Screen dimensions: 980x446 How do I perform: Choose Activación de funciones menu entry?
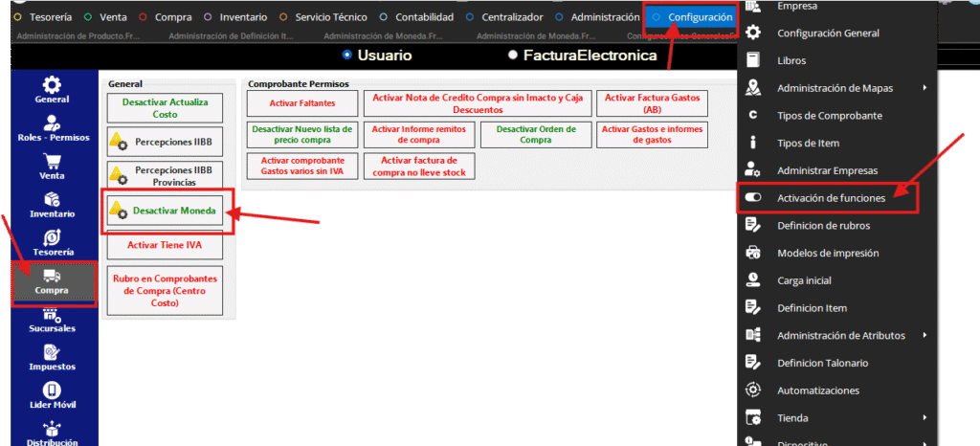831,197
